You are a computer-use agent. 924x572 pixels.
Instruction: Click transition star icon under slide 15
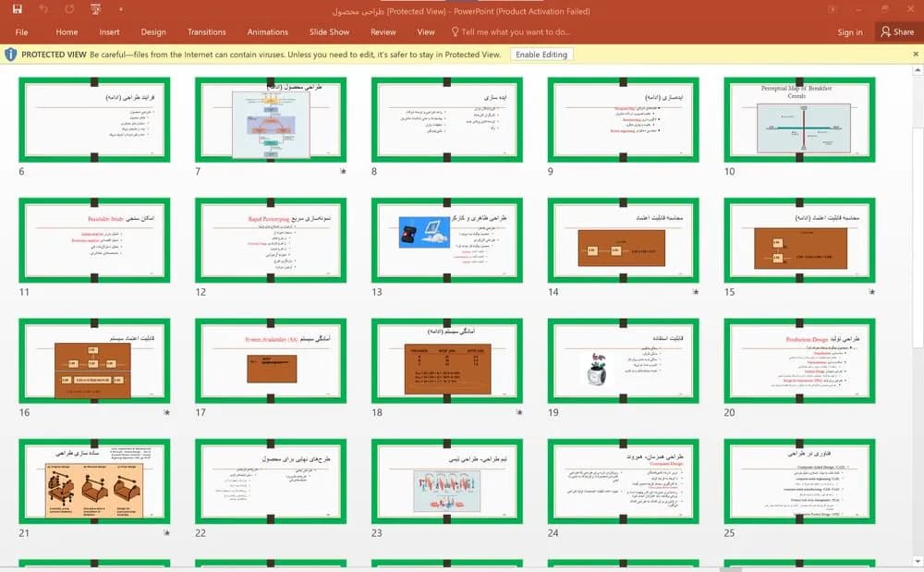click(871, 292)
